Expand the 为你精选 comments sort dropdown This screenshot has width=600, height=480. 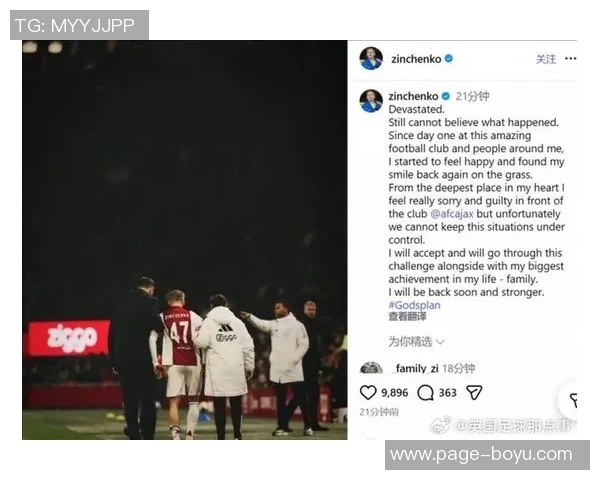click(x=416, y=341)
